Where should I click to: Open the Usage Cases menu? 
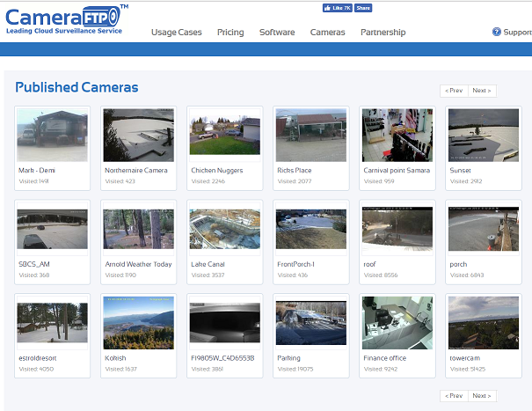tap(177, 33)
